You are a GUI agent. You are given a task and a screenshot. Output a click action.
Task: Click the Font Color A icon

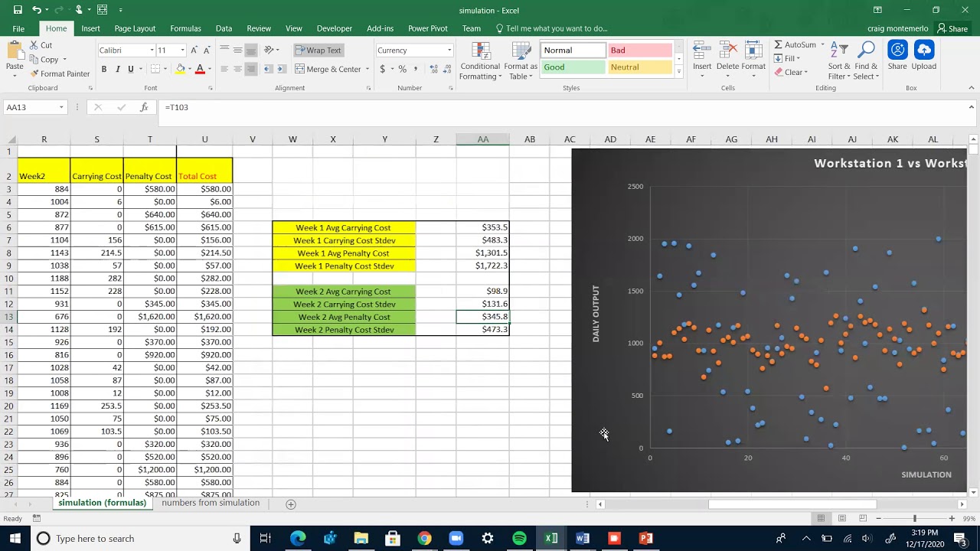(200, 69)
